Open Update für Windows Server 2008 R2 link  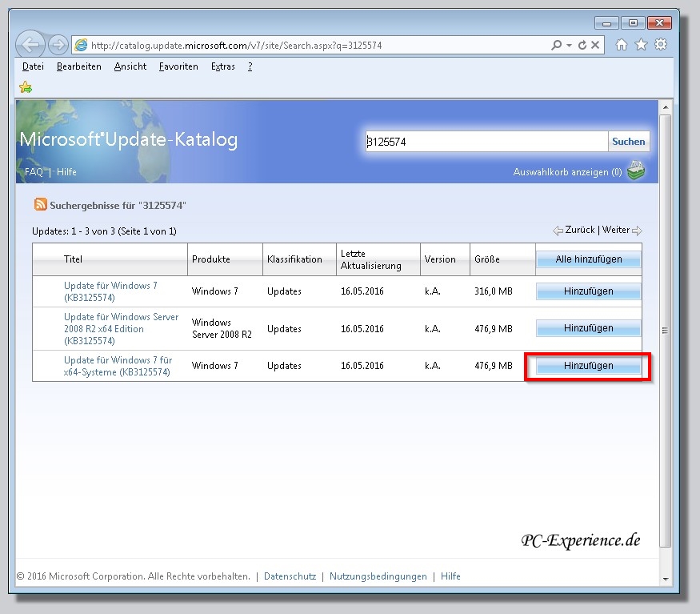coord(121,328)
